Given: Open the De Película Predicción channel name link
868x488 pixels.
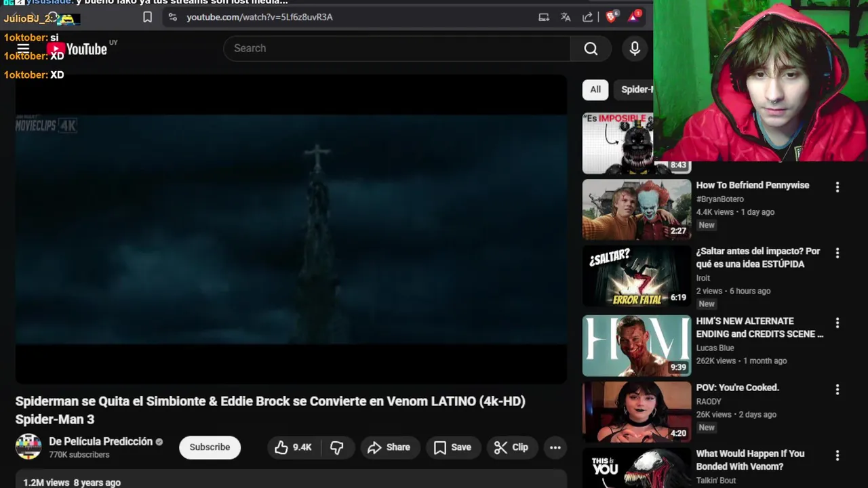Looking at the screenshot, I should click(100, 441).
